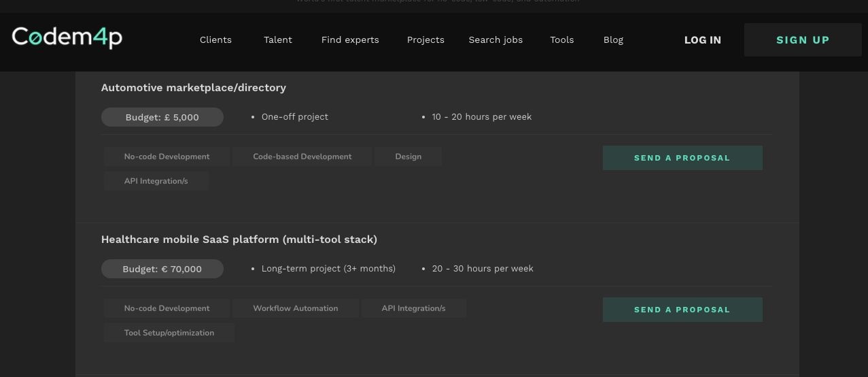Viewport: 868px width, 377px height.
Task: Select the Design tag
Action: (409, 157)
